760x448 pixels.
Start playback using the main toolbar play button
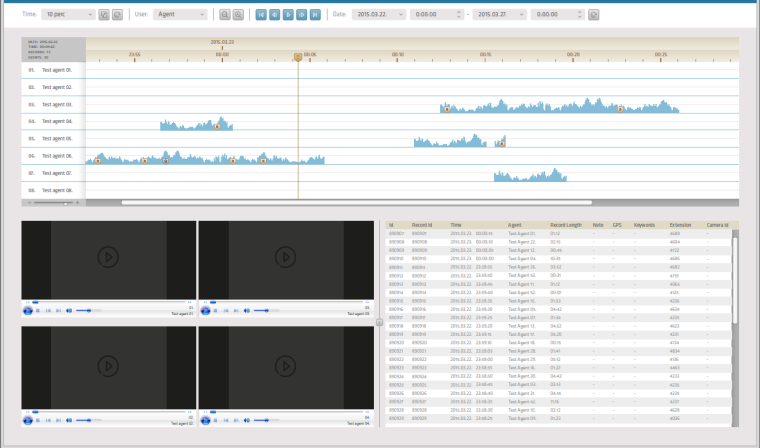click(288, 15)
